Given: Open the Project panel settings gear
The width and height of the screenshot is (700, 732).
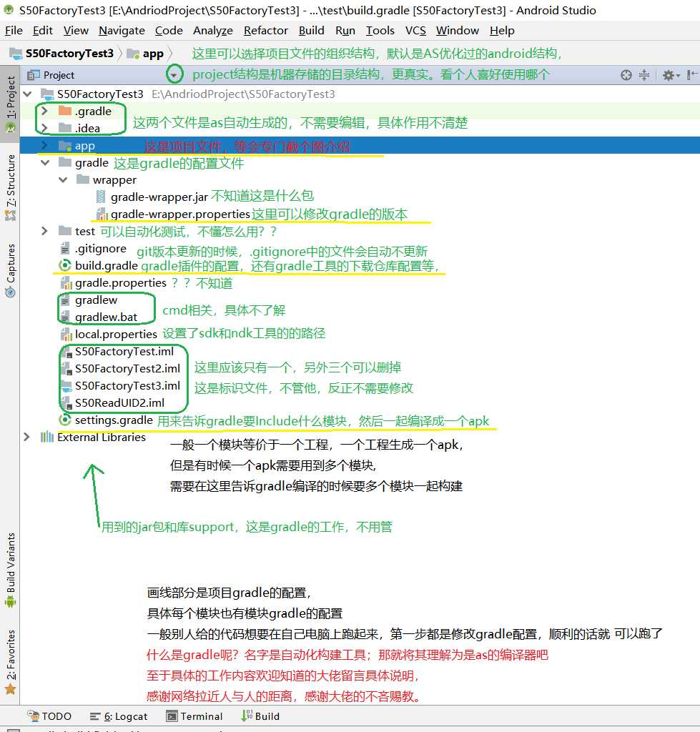Looking at the screenshot, I should pos(671,75).
